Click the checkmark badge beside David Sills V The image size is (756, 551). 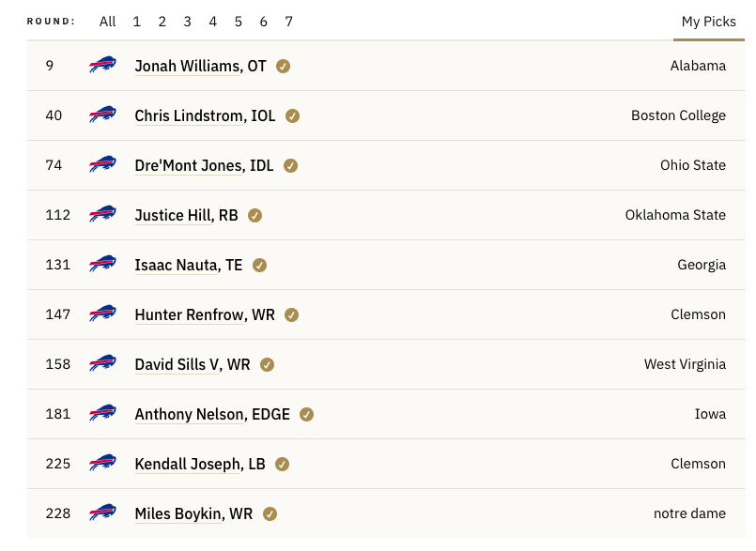[x=267, y=365]
